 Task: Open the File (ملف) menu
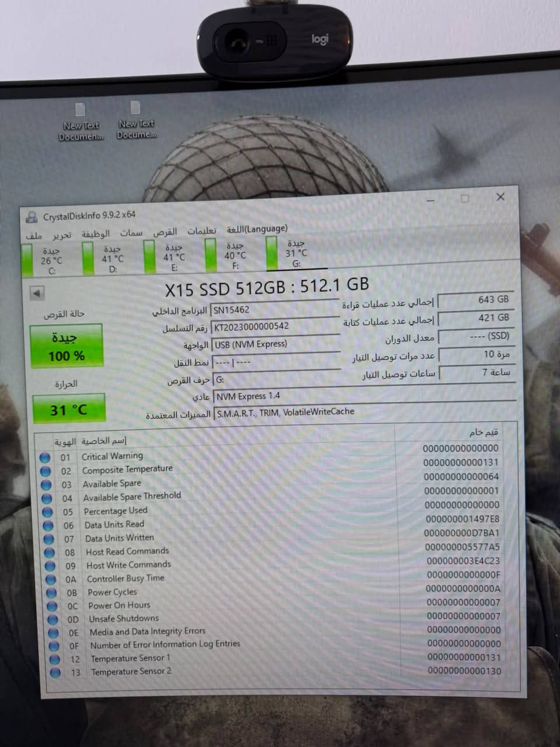(34, 236)
